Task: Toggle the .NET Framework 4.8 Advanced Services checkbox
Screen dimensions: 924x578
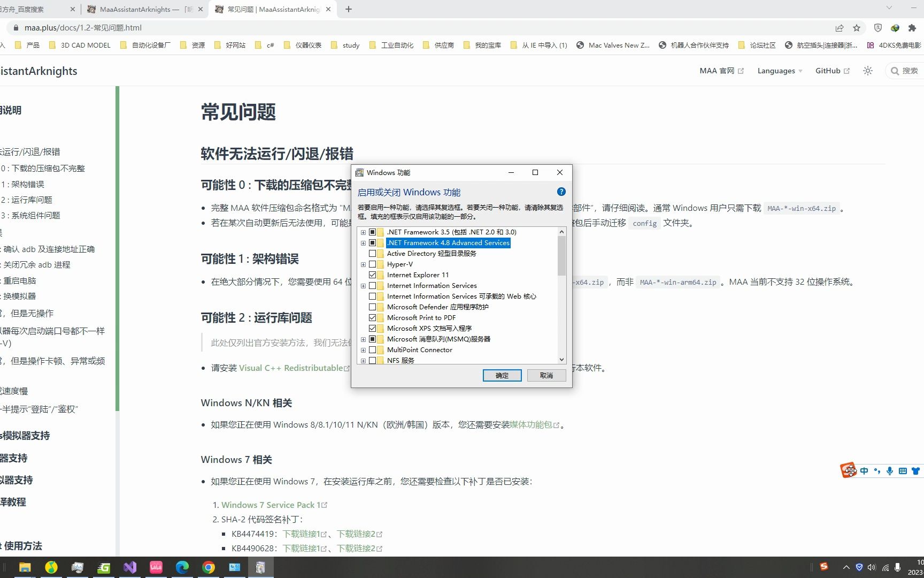Action: [373, 243]
